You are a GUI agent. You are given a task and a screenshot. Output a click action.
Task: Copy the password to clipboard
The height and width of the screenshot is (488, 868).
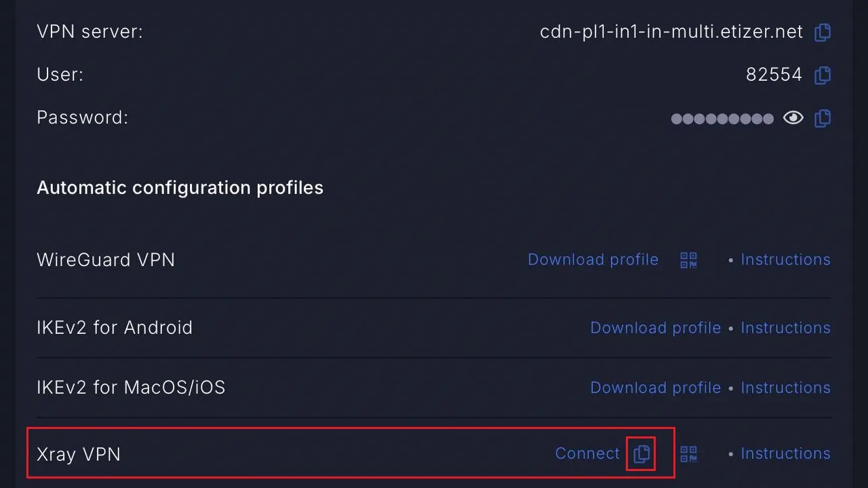(823, 118)
